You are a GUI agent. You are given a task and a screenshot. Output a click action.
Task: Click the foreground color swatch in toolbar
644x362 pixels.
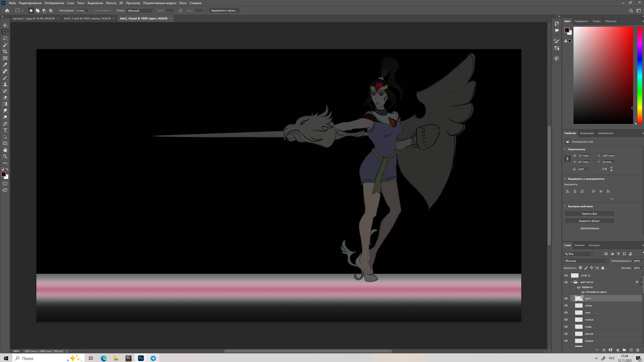[3, 174]
